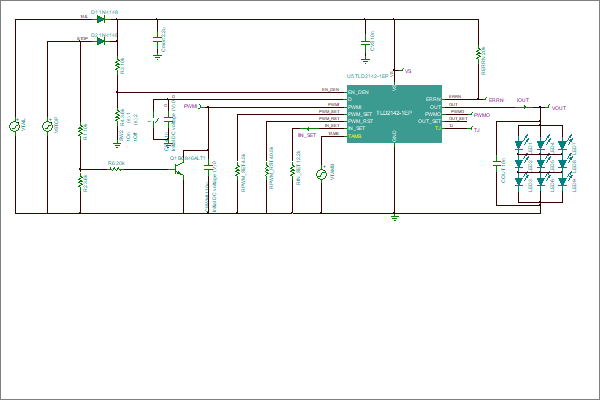Click the ERRN pin label inside the IC
This screenshot has width=600, height=400.
coord(433,100)
